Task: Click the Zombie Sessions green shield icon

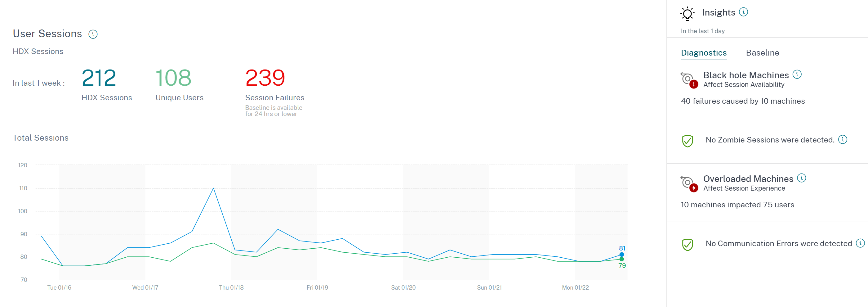Action: pos(688,141)
